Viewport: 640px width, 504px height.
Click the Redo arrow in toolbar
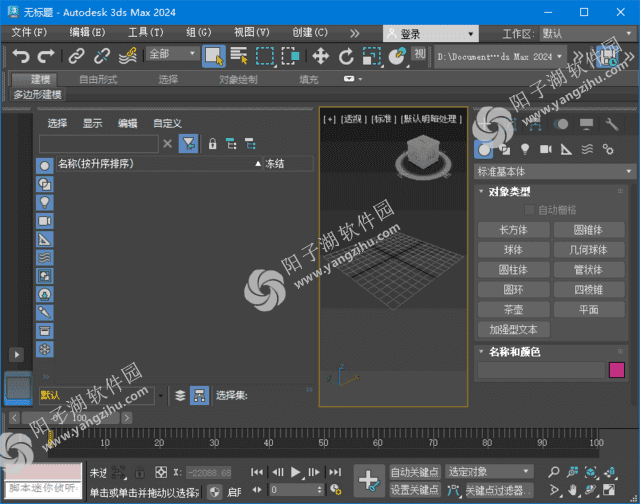tap(46, 56)
